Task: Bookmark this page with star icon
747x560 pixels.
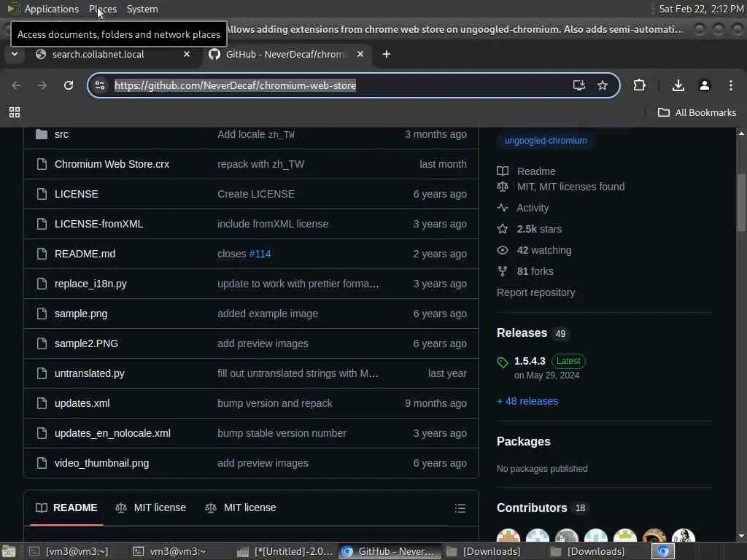Action: [603, 85]
